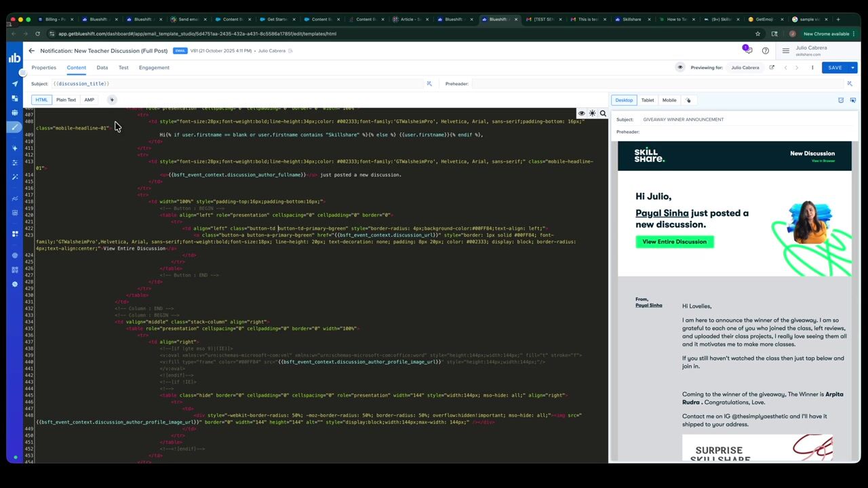Click the Blueshift logo in sidebar

14,58
